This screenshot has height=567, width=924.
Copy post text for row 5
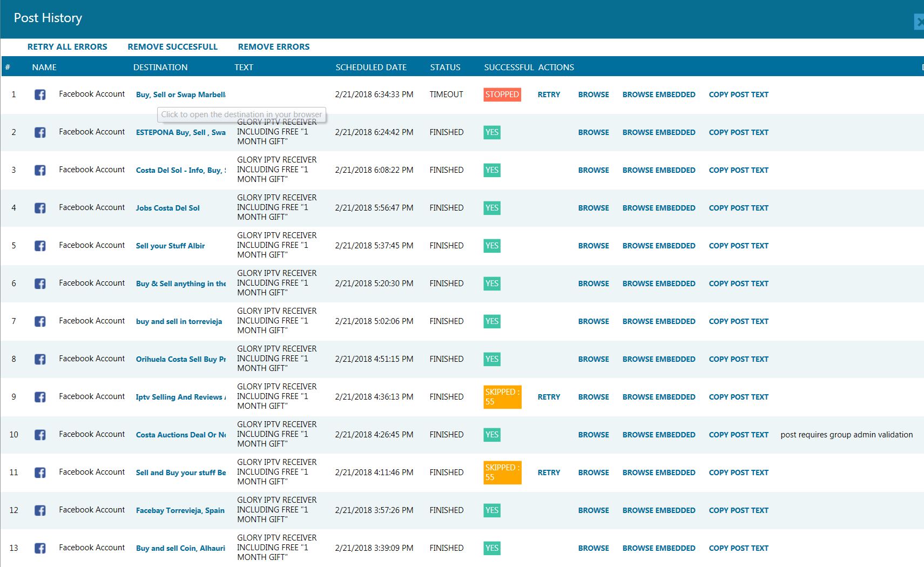click(738, 246)
